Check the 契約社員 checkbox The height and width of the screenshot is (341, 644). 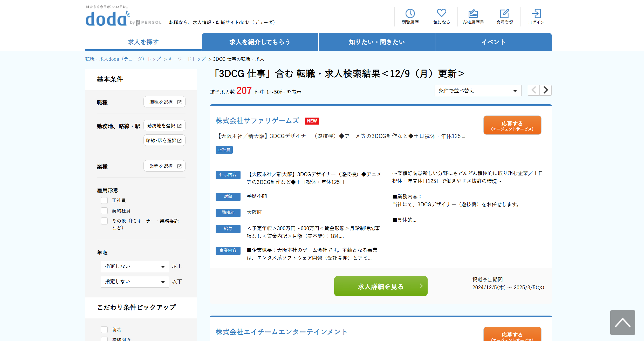(x=104, y=211)
